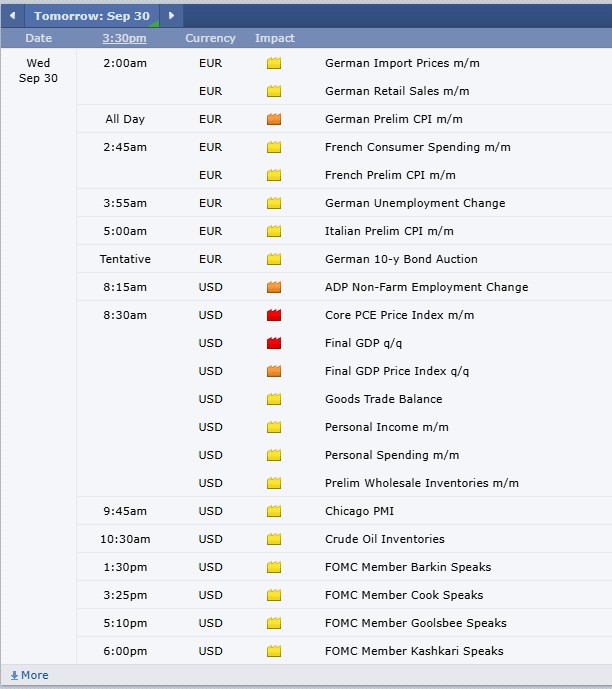Click red impact icon for Core PCE Price Index
The width and height of the screenshot is (612, 689).
pyautogui.click(x=274, y=315)
